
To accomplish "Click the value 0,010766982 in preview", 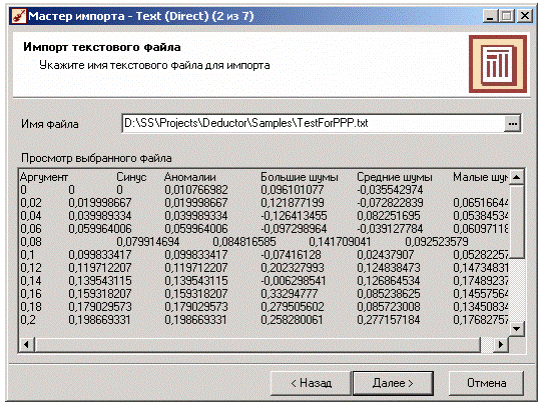I will point(196,190).
